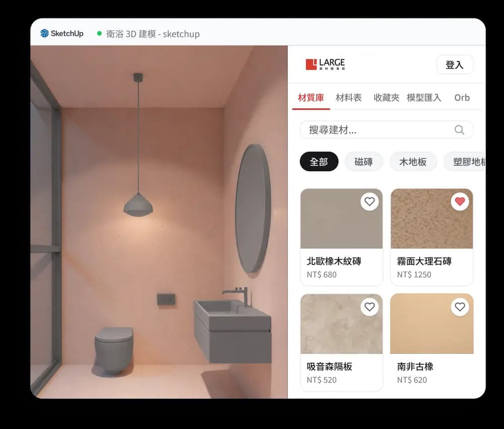Pick the 吸音森隔板 texture thumbnail
This screenshot has width=504, height=429.
click(x=341, y=324)
